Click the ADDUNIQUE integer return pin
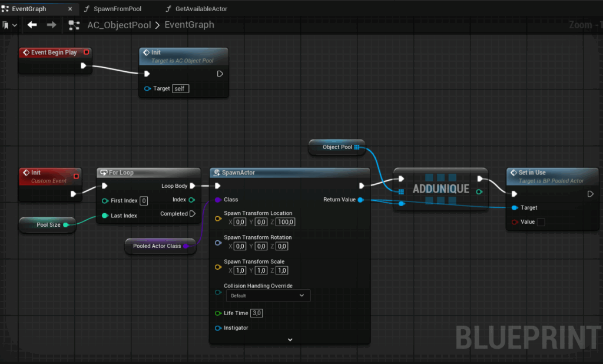The height and width of the screenshot is (364, 603). click(x=479, y=191)
